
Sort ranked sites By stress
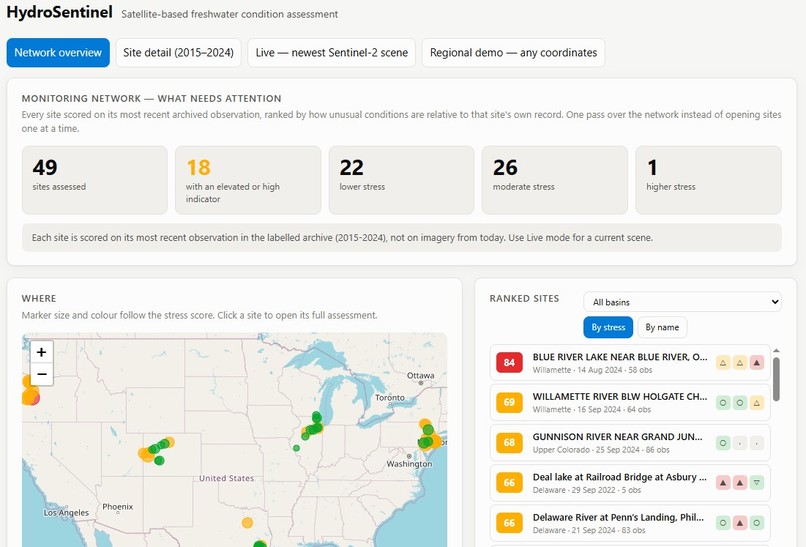[608, 327]
